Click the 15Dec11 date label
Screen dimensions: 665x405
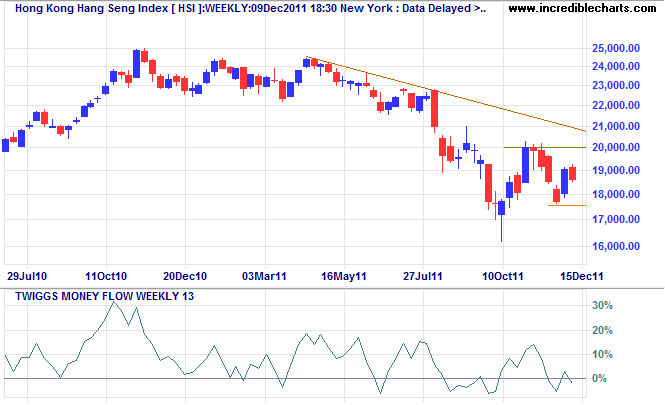pyautogui.click(x=582, y=277)
